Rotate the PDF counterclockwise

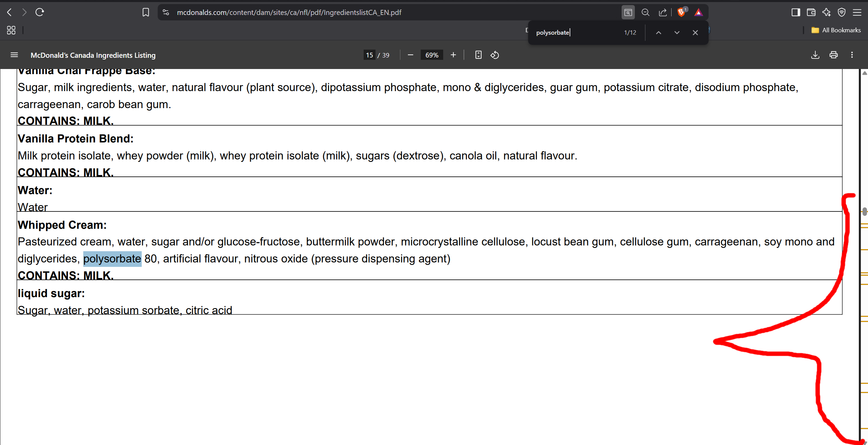click(x=495, y=55)
